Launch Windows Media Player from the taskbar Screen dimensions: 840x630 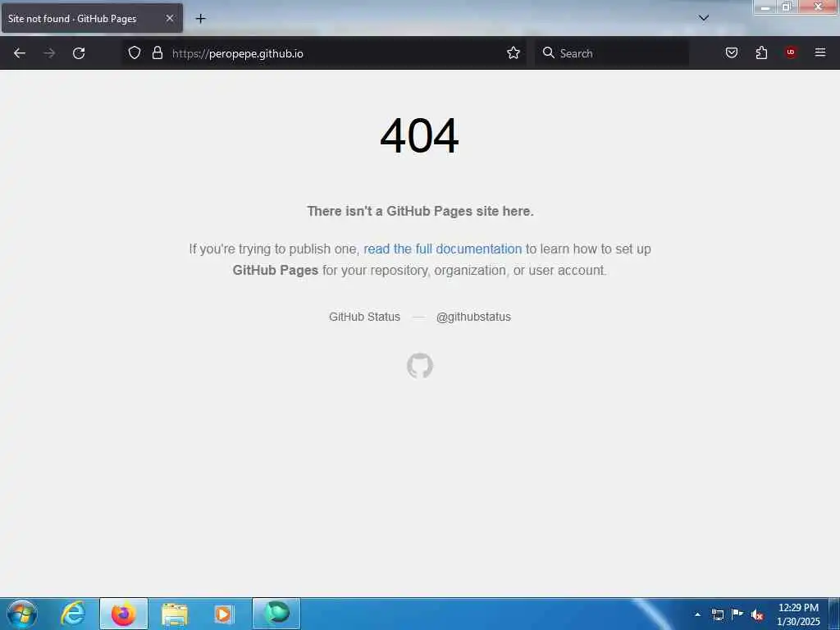point(224,614)
